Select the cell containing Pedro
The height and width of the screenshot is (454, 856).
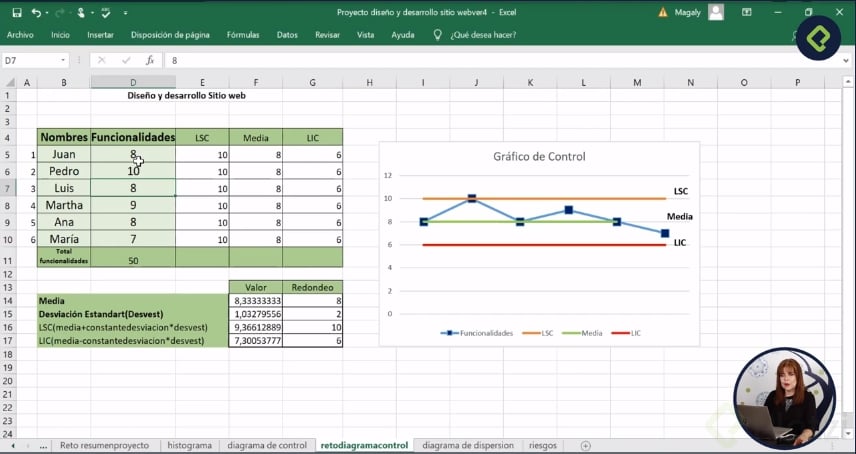tap(64, 171)
